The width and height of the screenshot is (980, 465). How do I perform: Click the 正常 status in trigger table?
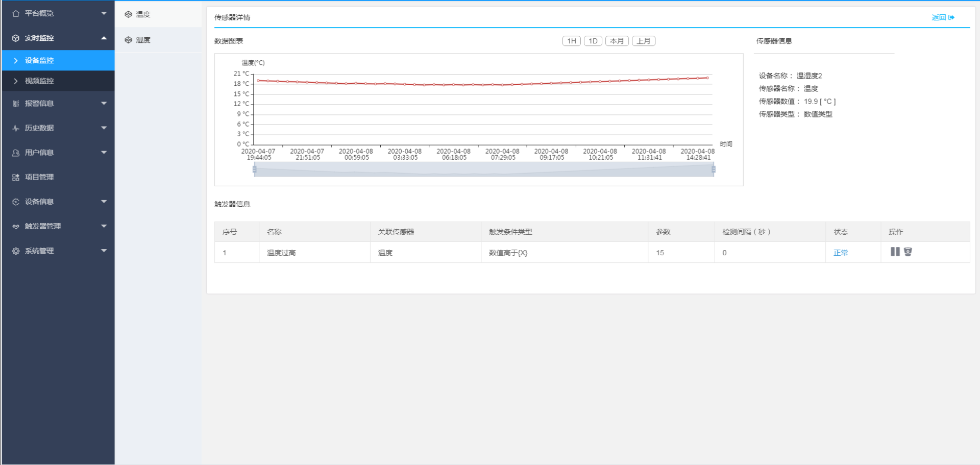(x=840, y=253)
